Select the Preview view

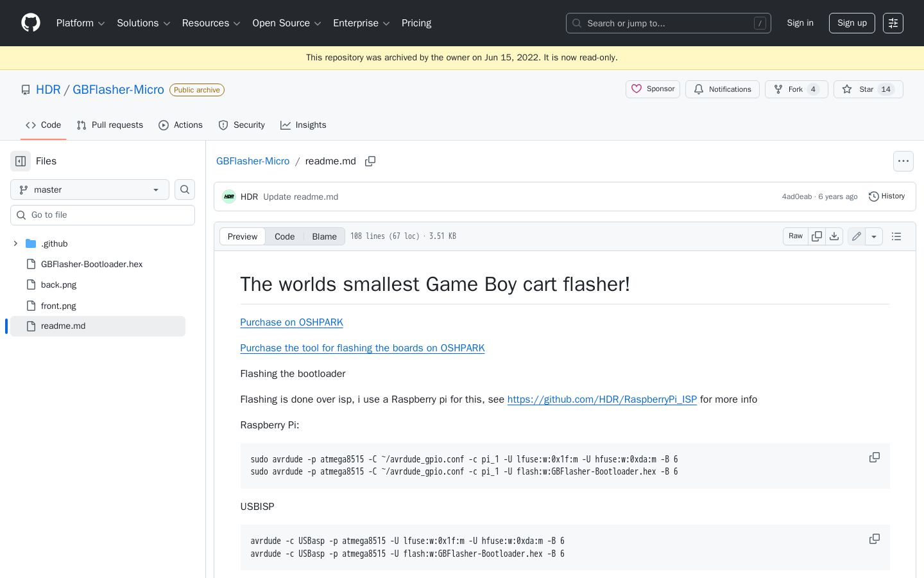(243, 236)
